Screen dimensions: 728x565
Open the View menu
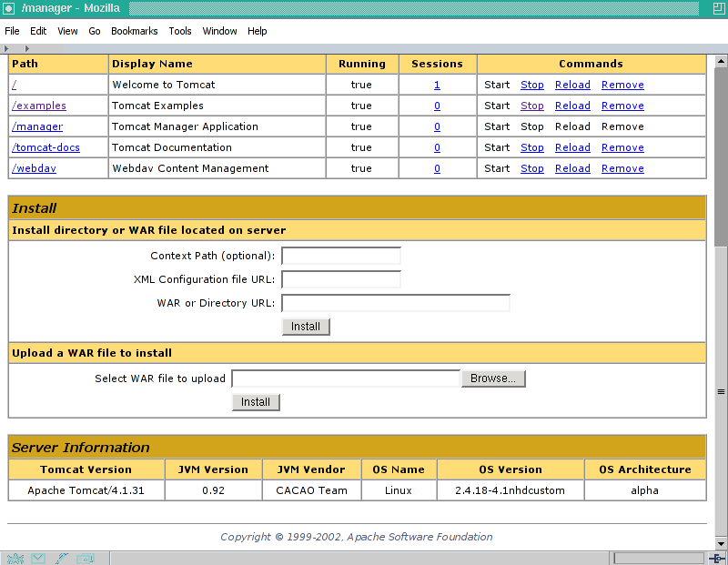[67, 31]
